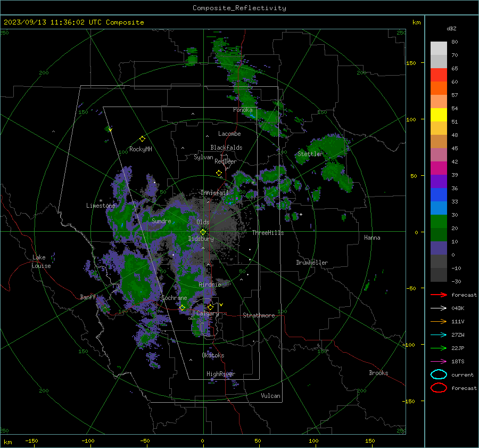Click the red forecast arrow in legend

click(x=439, y=295)
